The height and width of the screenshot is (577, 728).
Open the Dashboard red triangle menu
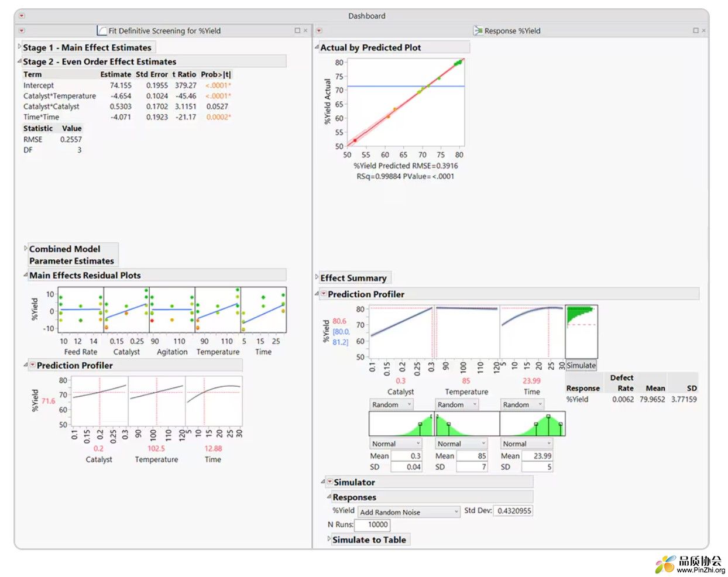(x=22, y=16)
